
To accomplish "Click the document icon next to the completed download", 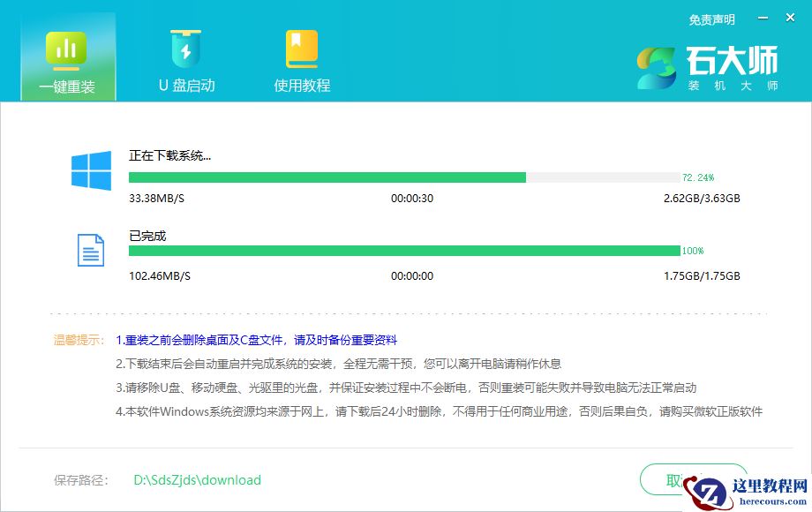I will click(x=90, y=250).
